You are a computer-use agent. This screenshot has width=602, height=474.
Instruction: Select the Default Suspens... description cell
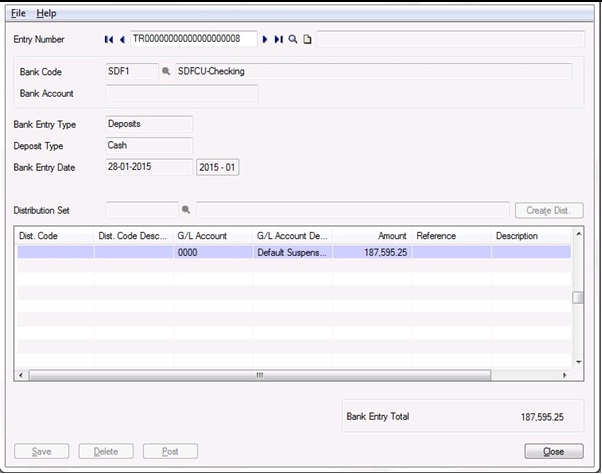[x=292, y=252]
